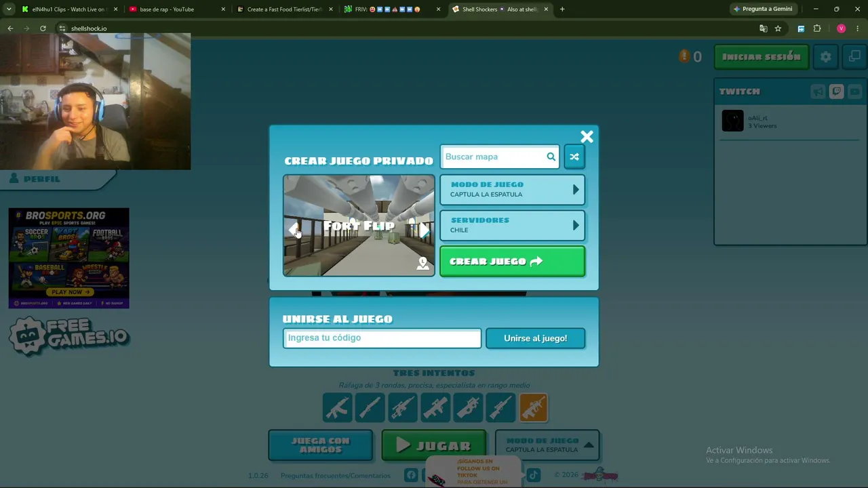Open the browser extensions puzzle icon

[x=816, y=28]
